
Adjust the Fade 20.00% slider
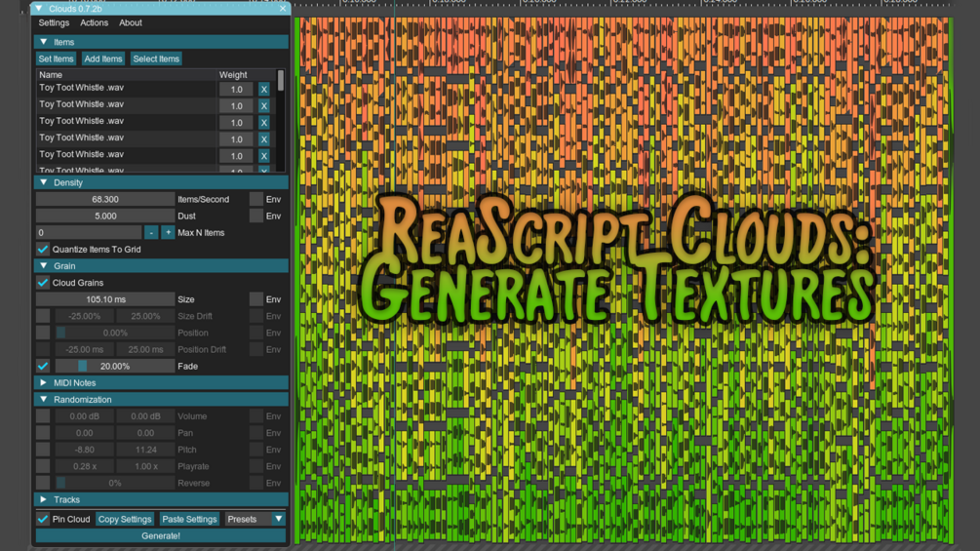point(115,366)
